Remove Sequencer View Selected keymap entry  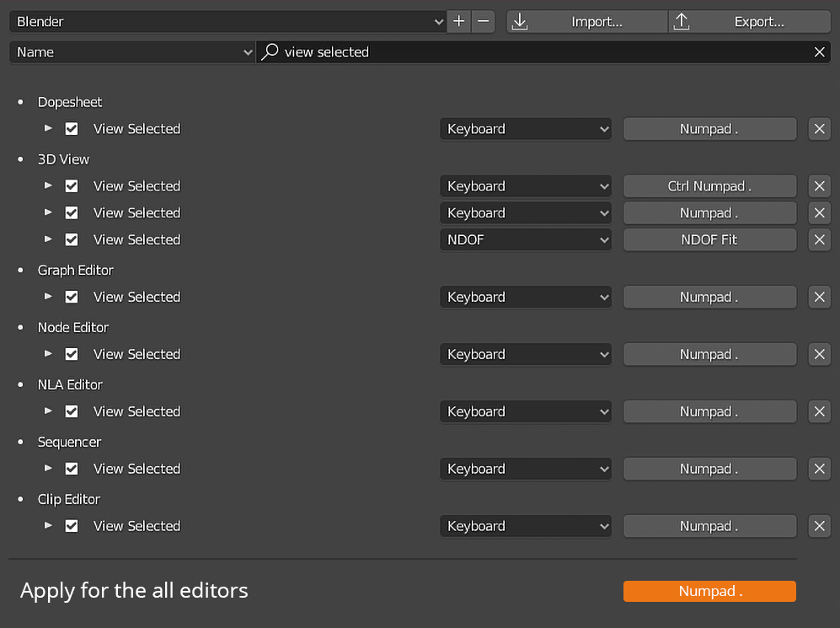click(x=819, y=469)
